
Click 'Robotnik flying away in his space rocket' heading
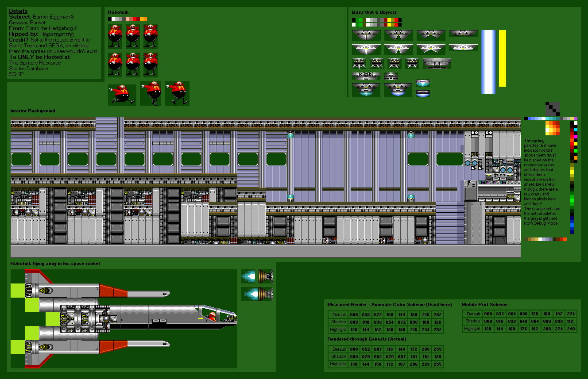55,264
